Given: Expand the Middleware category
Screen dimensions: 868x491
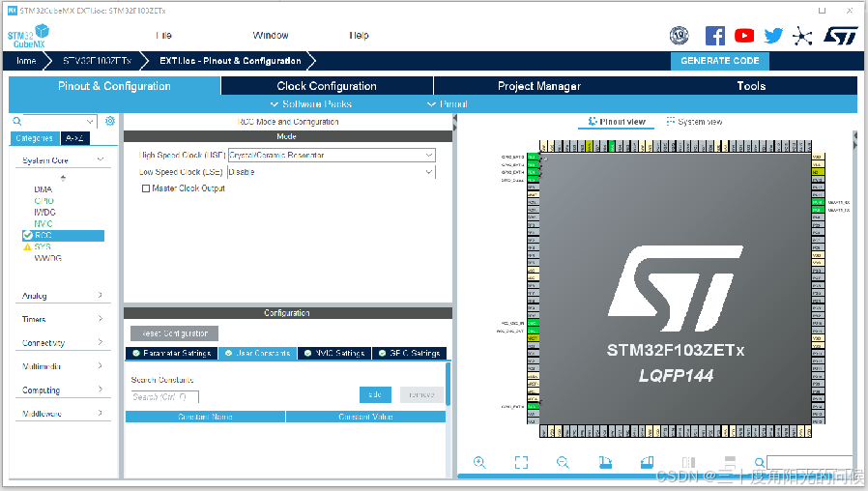Looking at the screenshot, I should pyautogui.click(x=101, y=413).
